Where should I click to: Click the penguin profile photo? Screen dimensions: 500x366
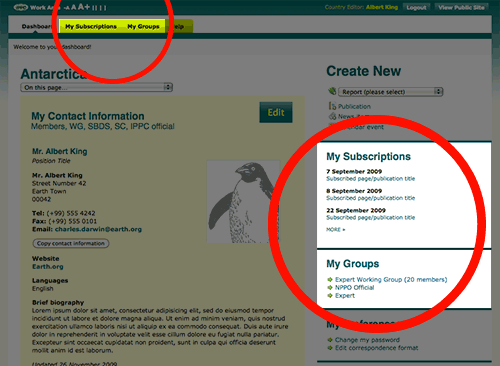243,201
